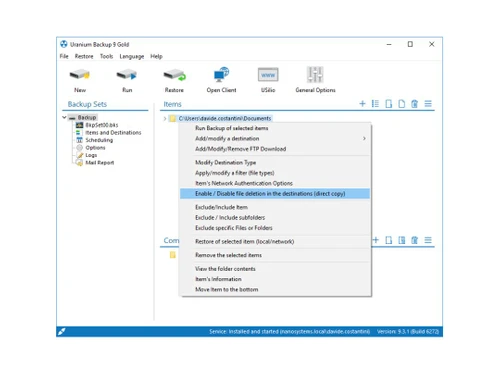
Task: Collapse the Backup tree node chevron
Action: pyautogui.click(x=64, y=117)
